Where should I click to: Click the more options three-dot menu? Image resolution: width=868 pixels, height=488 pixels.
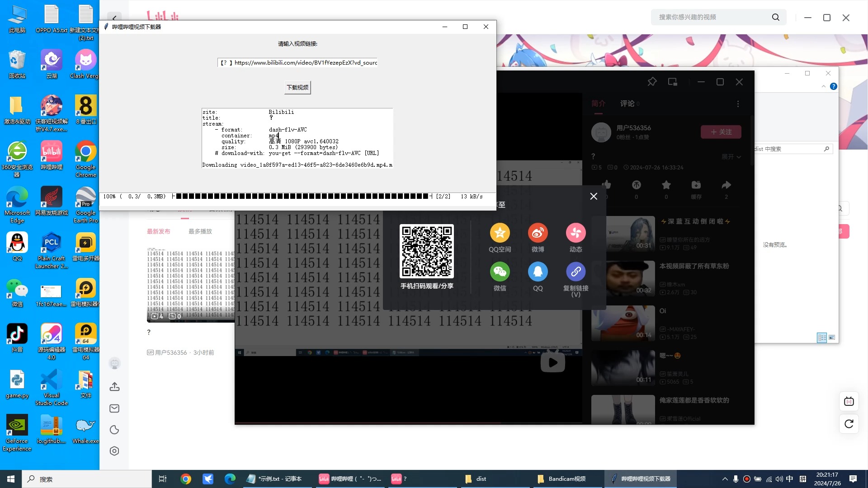(x=738, y=104)
